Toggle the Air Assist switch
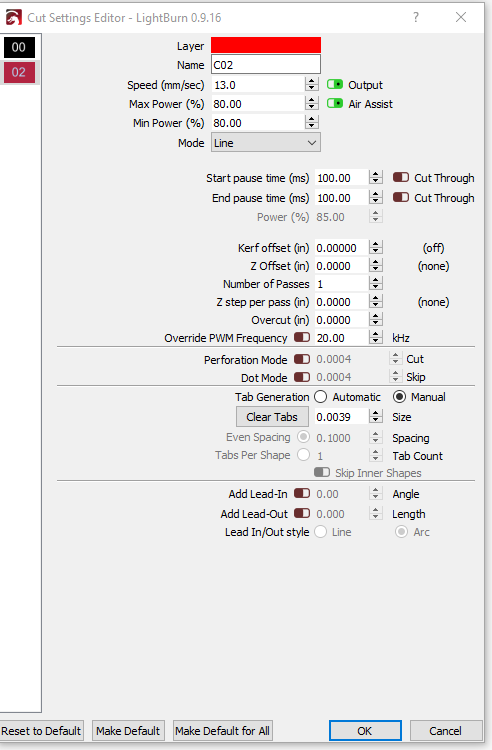 click(335, 103)
